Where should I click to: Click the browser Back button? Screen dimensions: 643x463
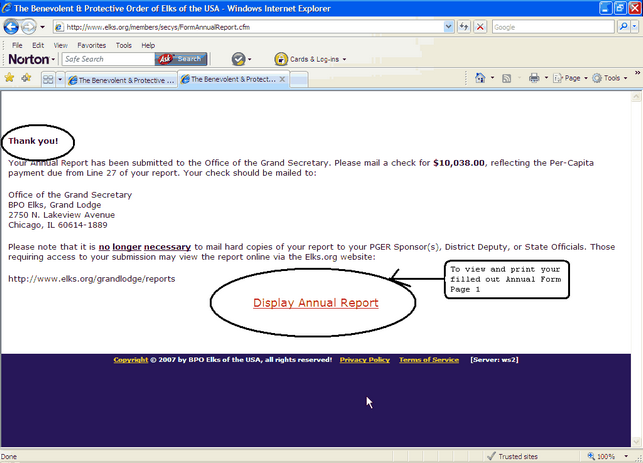(x=11, y=27)
